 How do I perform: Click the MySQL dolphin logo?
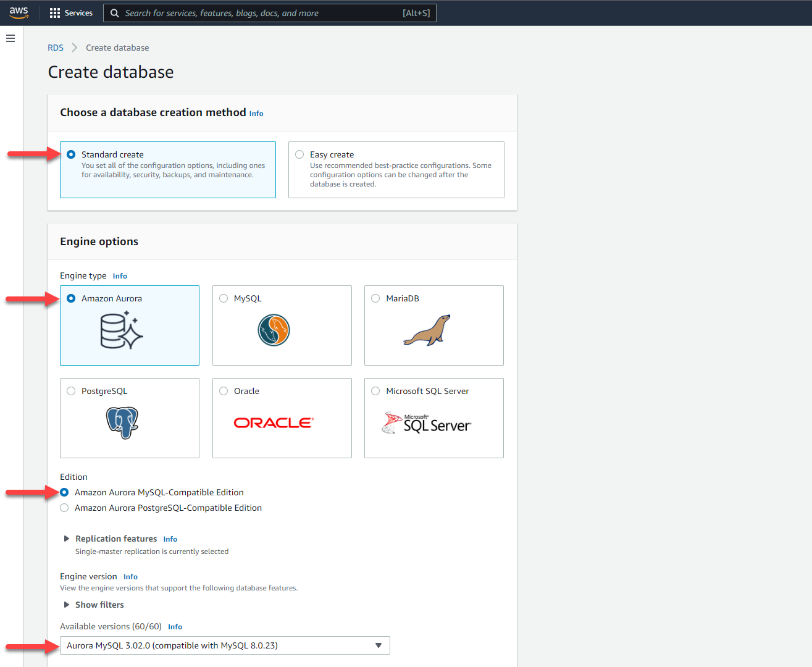click(274, 330)
